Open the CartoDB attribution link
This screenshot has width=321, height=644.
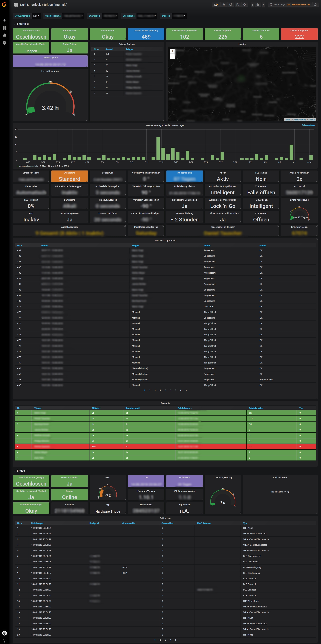tap(312, 120)
